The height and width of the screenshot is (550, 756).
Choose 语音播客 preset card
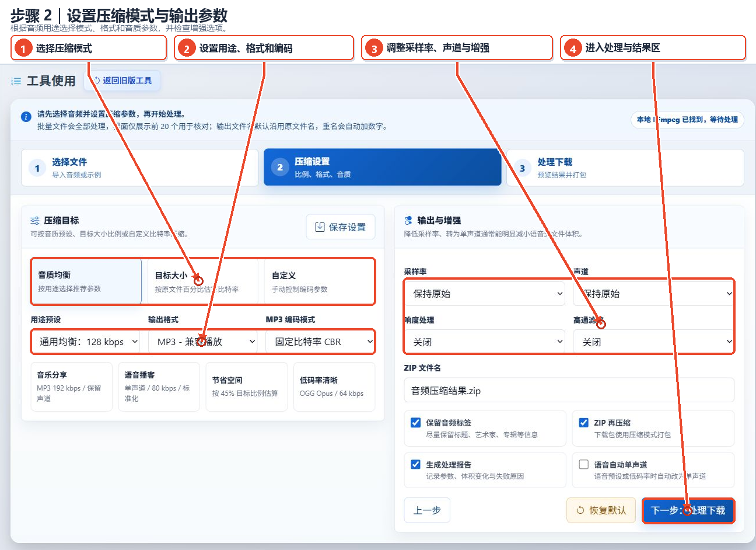click(x=159, y=387)
